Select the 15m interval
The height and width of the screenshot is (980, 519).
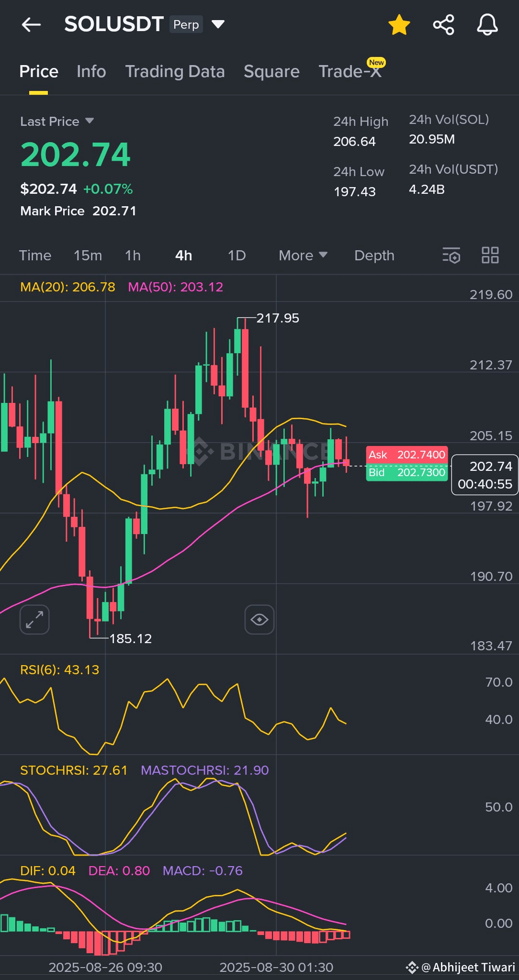point(88,256)
